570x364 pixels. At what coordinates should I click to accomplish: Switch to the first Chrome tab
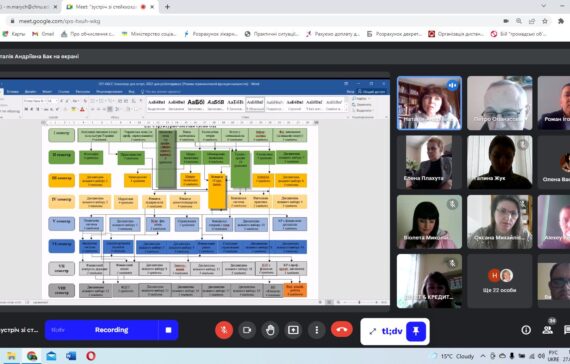click(x=30, y=7)
